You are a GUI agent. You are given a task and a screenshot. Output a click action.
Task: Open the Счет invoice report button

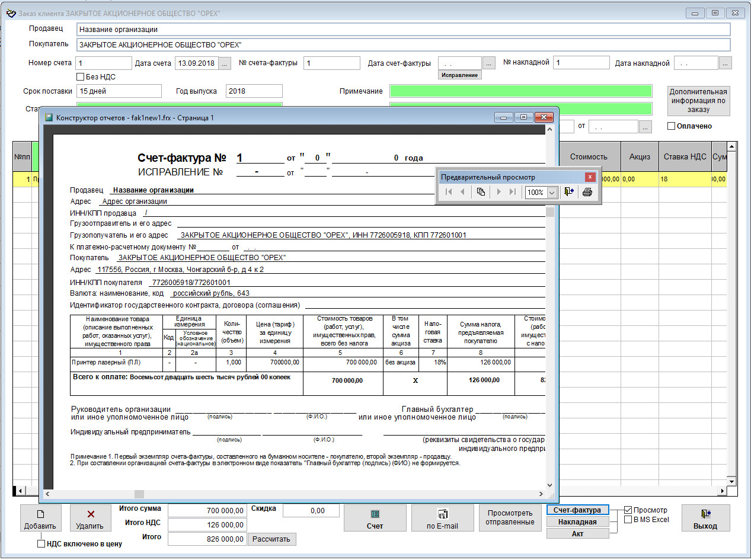[x=375, y=519]
